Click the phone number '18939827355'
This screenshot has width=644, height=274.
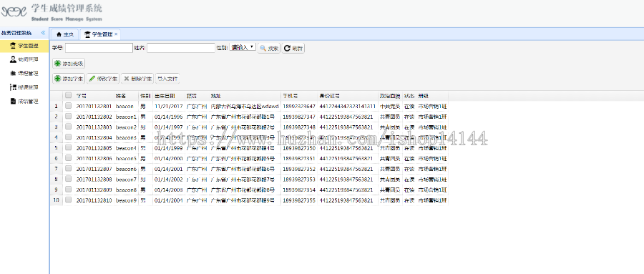[x=299, y=200]
